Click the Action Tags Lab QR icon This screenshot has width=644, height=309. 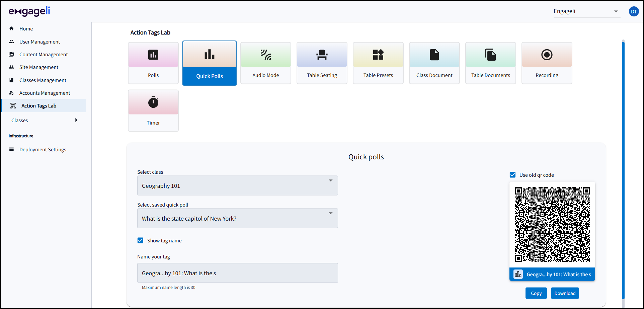[x=13, y=106]
